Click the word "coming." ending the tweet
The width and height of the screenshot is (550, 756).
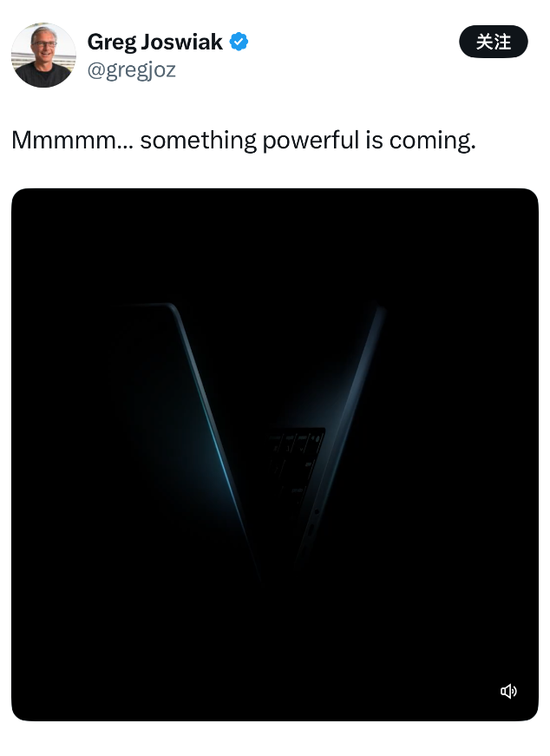tap(432, 141)
